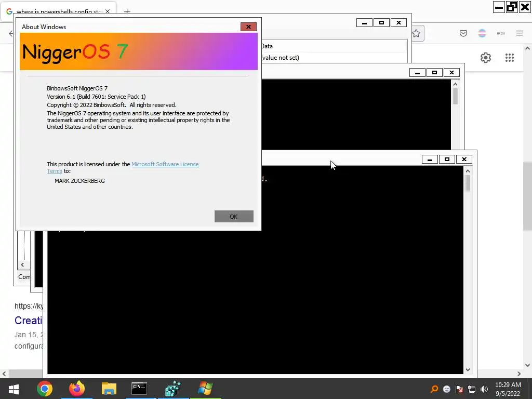
Task: Click the Save to Pocket icon
Action: click(463, 33)
